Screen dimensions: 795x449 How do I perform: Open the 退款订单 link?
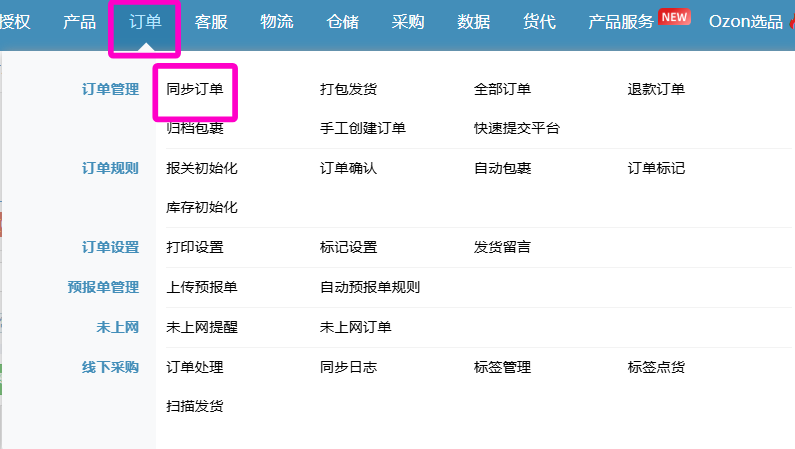tap(656, 89)
